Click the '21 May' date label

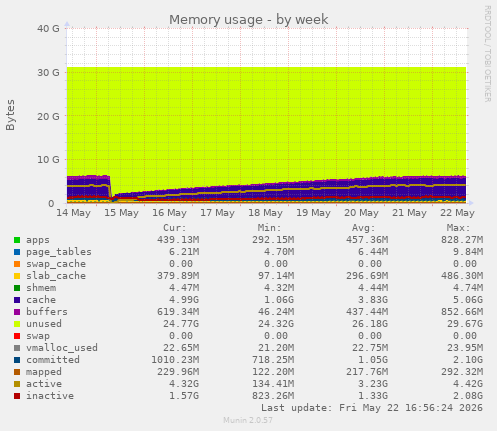(x=409, y=213)
